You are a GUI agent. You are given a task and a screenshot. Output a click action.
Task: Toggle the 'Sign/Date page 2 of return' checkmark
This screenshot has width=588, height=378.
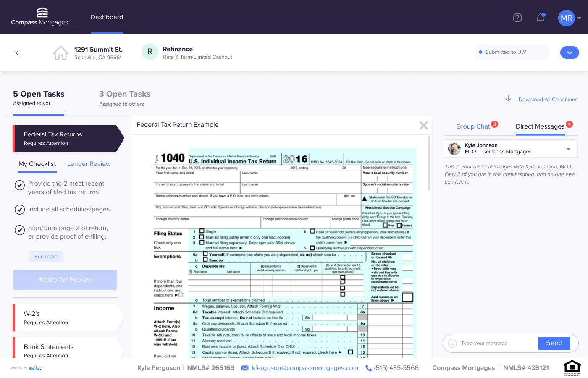20,230
